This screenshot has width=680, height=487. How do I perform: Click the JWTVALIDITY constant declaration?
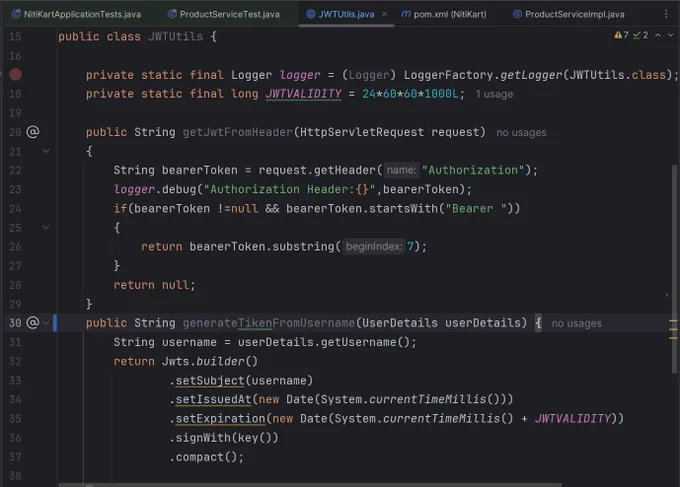[x=304, y=94]
